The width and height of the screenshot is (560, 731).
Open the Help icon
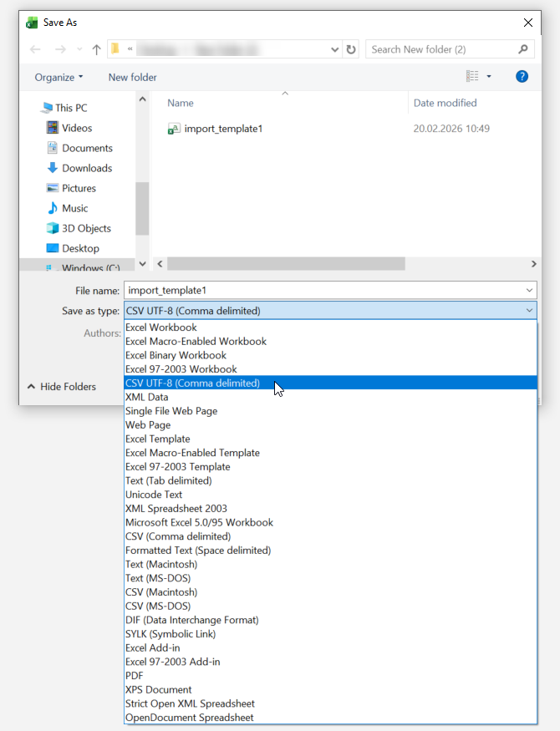(x=522, y=76)
